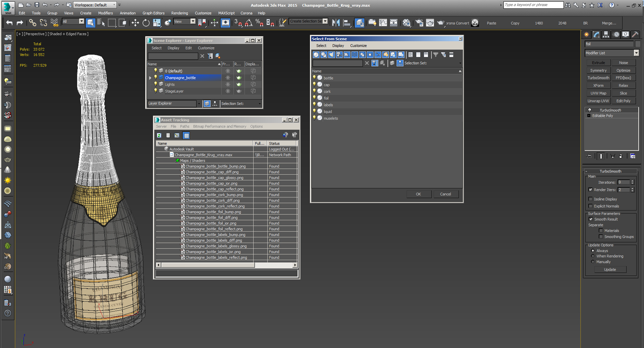Switch to the Modify panel tab icon
Screen dimensions: 644x348
tap(596, 34)
